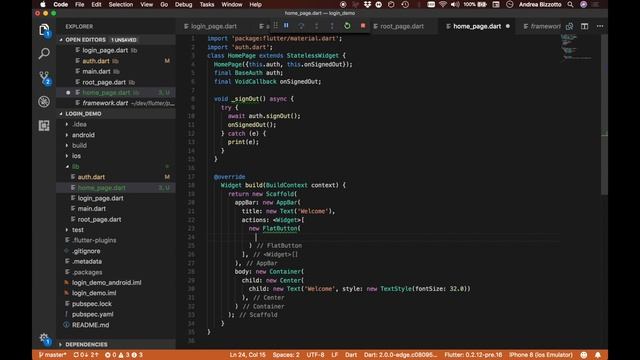Pause the debug session
The height and width of the screenshot is (360, 640).
click(x=286, y=26)
